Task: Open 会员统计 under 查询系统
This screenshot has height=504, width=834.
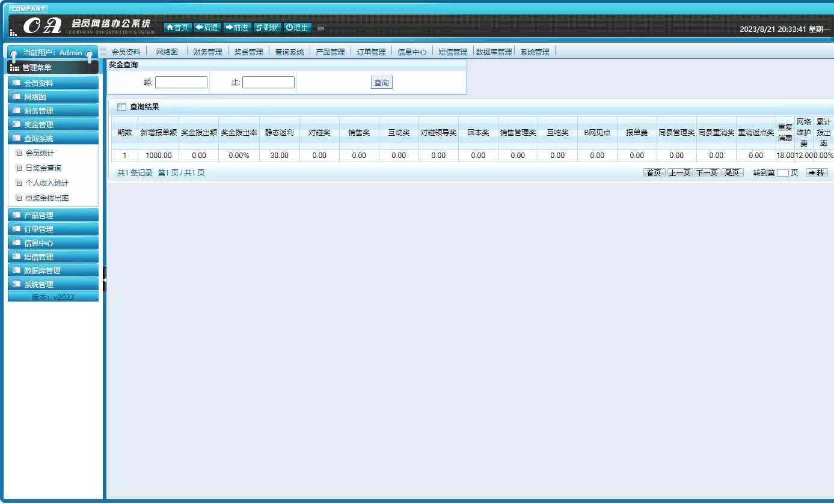Action: point(40,153)
